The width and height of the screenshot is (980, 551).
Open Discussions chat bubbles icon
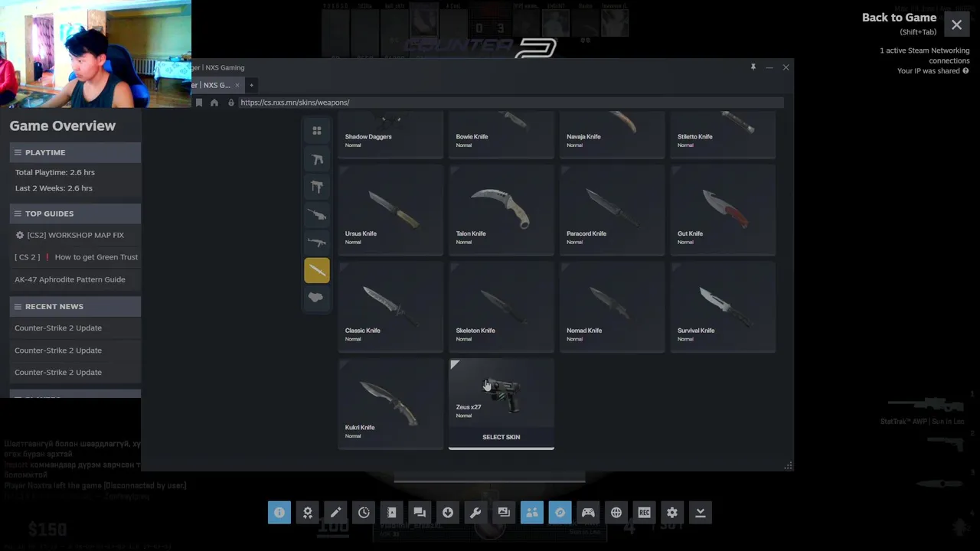(420, 513)
